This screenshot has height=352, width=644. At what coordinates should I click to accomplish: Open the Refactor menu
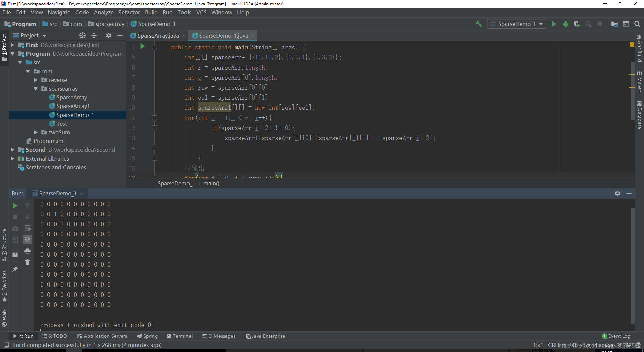coord(129,12)
